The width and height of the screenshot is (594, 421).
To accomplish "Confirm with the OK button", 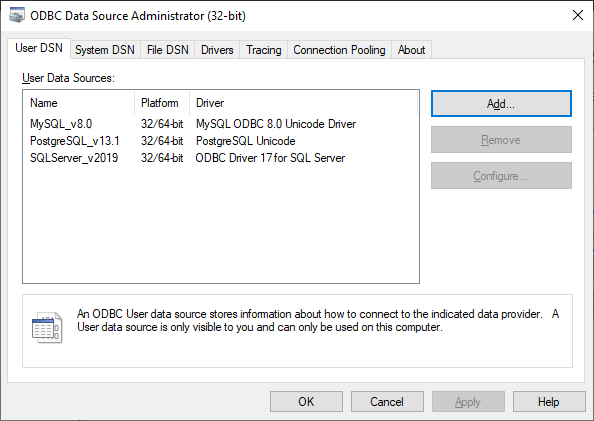I will 306,402.
